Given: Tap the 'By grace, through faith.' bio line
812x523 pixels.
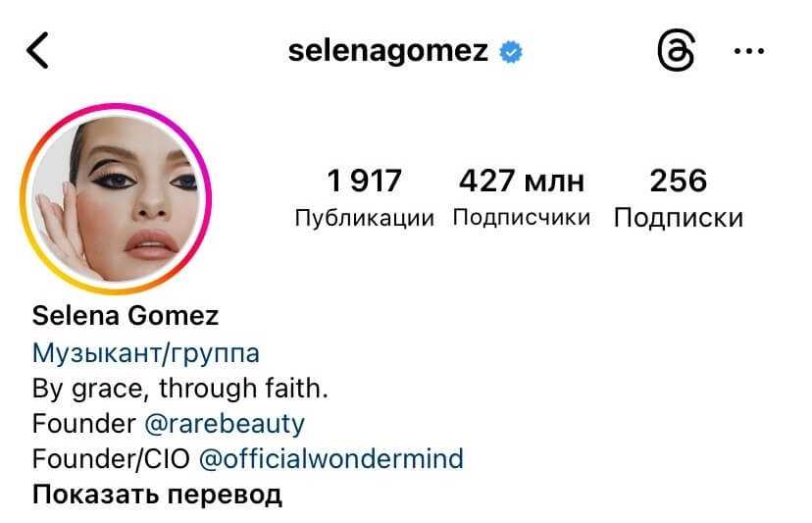Looking at the screenshot, I should [180, 389].
